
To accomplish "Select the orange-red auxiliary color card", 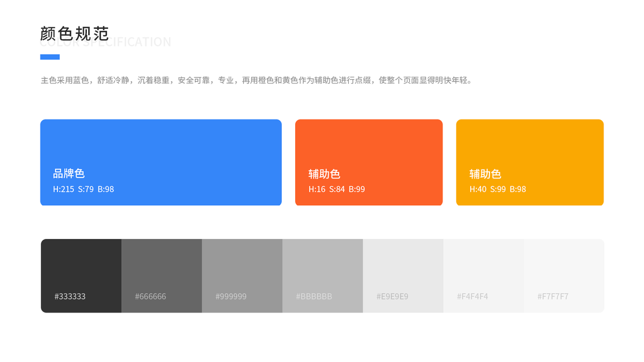I will point(369,162).
